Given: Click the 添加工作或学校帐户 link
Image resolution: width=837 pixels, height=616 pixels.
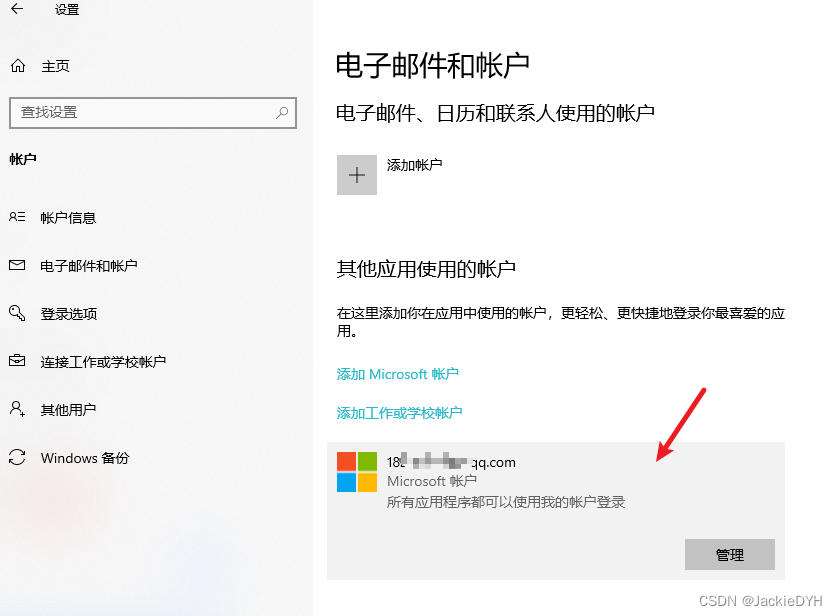Looking at the screenshot, I should tap(399, 413).
